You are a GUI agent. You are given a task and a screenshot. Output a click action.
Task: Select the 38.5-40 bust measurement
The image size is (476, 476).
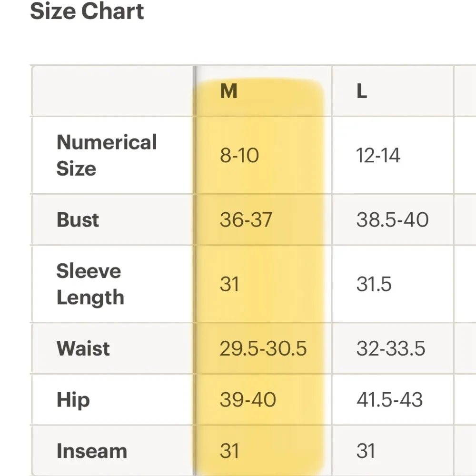coord(392,220)
